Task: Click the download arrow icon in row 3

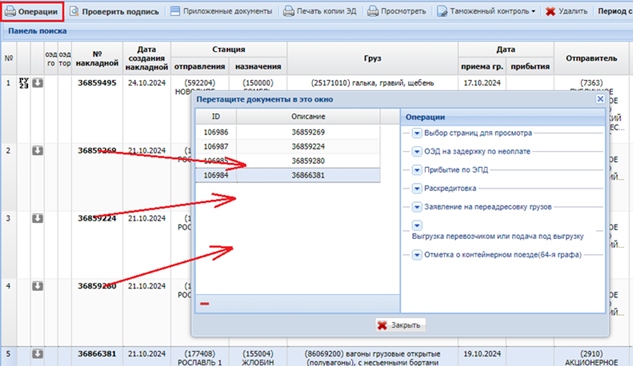Action: [x=38, y=219]
